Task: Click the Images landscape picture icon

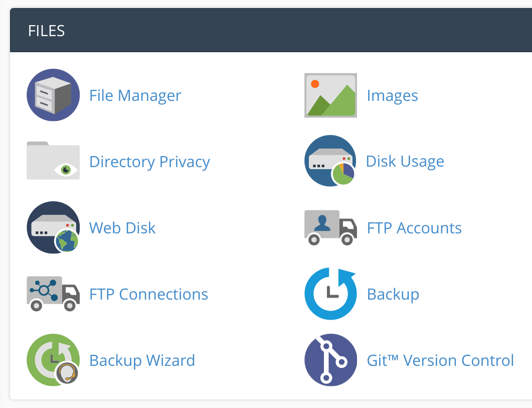Action: [330, 95]
